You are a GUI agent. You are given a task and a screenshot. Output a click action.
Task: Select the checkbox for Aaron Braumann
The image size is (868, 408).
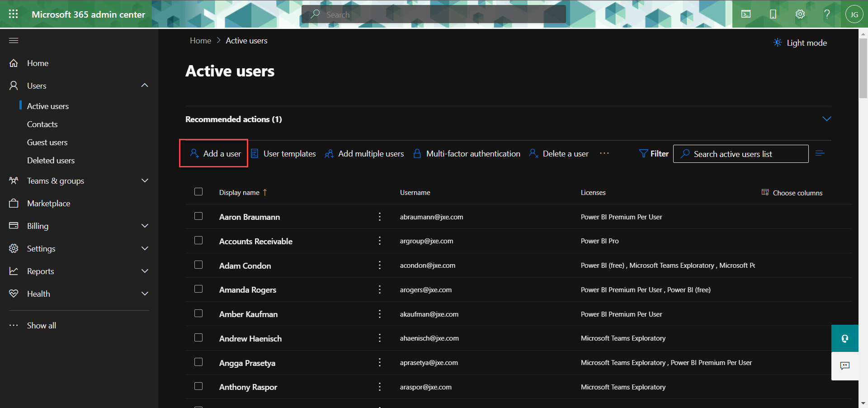point(198,216)
